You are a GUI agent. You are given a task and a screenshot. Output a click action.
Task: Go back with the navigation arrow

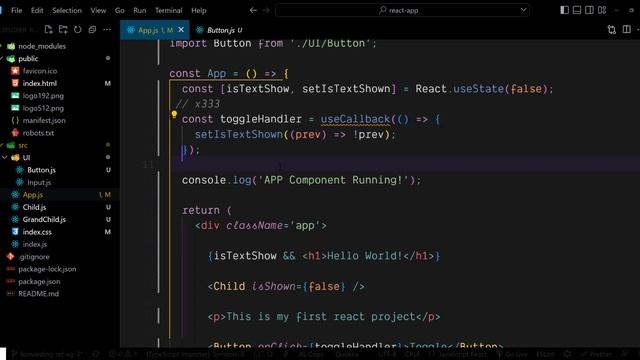[253, 10]
